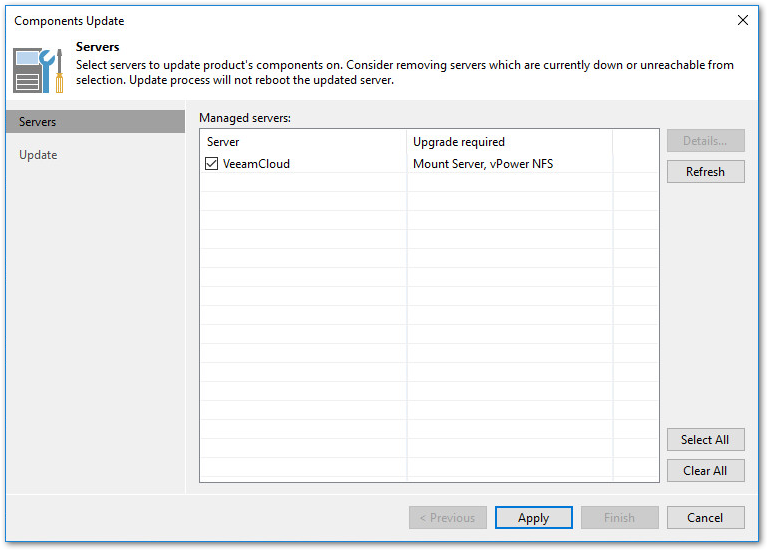Sort list by Server column header
This screenshot has height=551, width=768.
[x=303, y=142]
